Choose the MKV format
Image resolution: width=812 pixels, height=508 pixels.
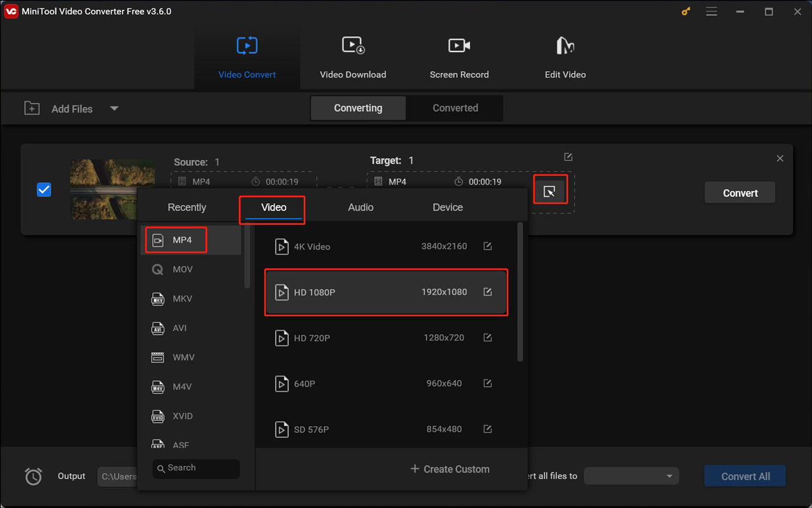191,298
